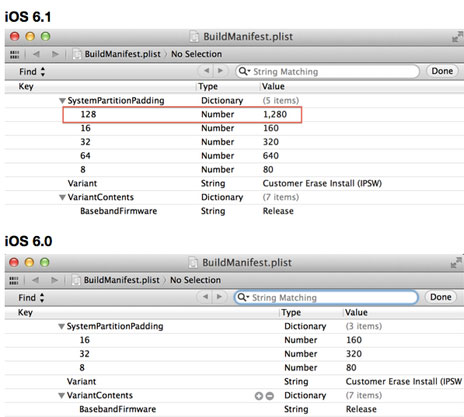464x417 pixels.
Task: Click Value column header in iOS 6.0 window
Action: [356, 312]
